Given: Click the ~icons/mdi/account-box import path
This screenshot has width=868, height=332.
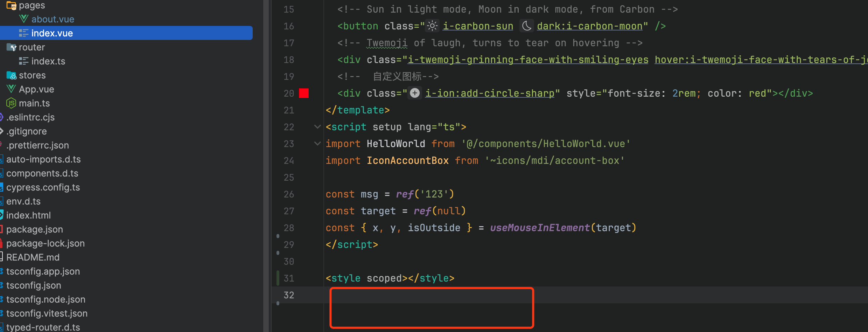Looking at the screenshot, I should click(554, 160).
